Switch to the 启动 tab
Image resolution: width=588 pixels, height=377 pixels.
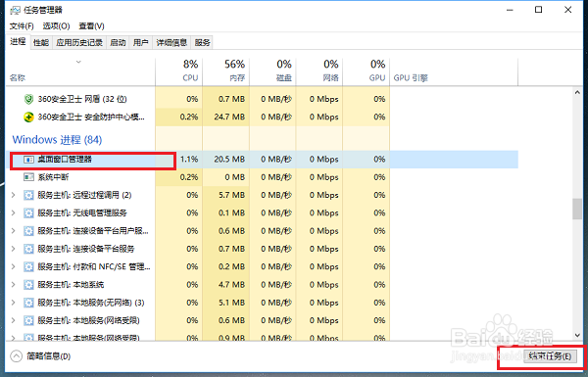(x=118, y=43)
